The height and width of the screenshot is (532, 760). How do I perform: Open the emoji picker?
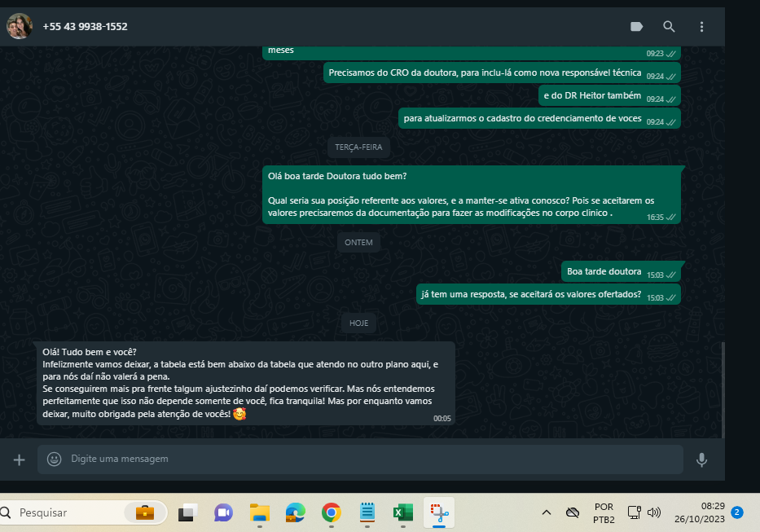click(54, 459)
